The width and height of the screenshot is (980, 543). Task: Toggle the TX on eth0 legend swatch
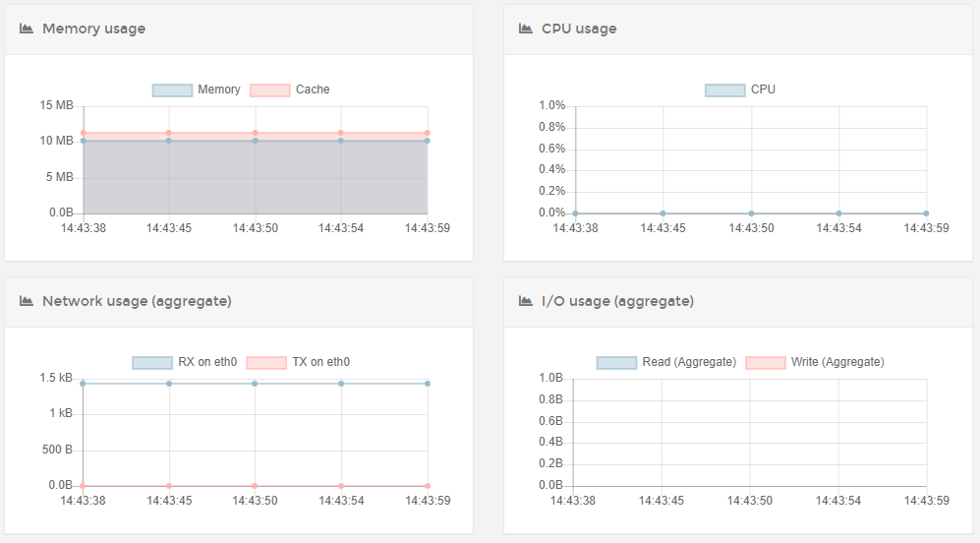click(x=266, y=363)
